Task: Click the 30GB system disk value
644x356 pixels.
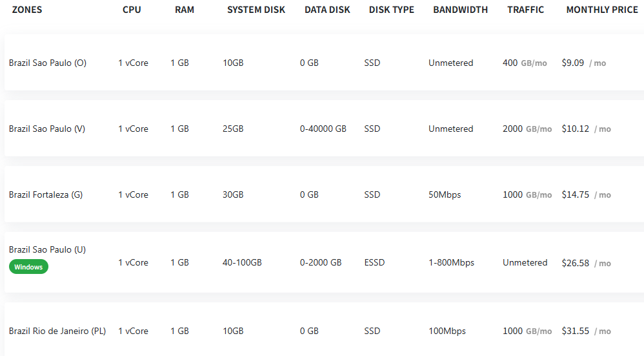Action: [233, 194]
